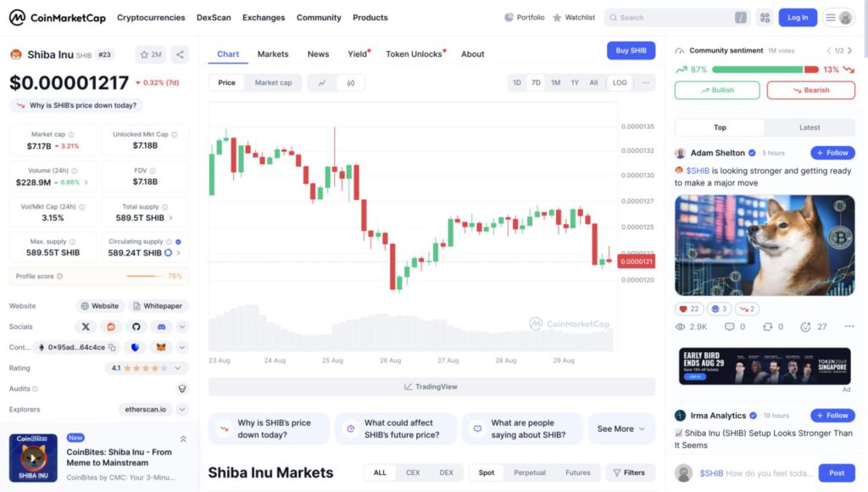Click the GitHub social icon
Image resolution: width=868 pixels, height=492 pixels.
click(x=136, y=327)
